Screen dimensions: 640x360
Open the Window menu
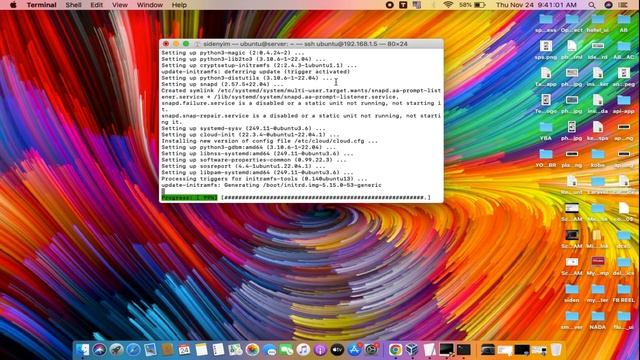point(149,5)
